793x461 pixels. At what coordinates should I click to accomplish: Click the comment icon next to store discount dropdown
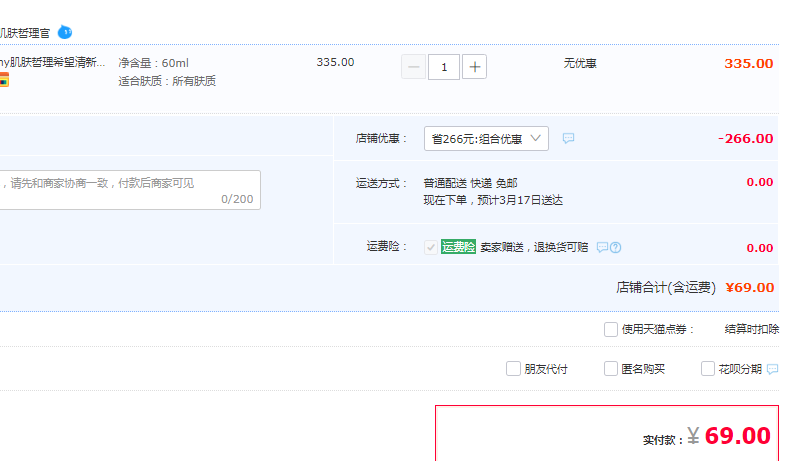(568, 138)
